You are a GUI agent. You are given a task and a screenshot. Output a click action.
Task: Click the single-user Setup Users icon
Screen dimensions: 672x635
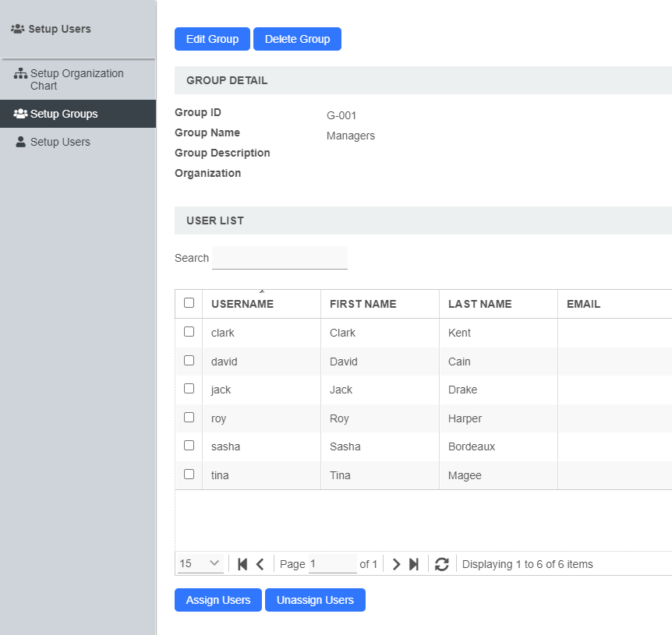[x=21, y=142]
